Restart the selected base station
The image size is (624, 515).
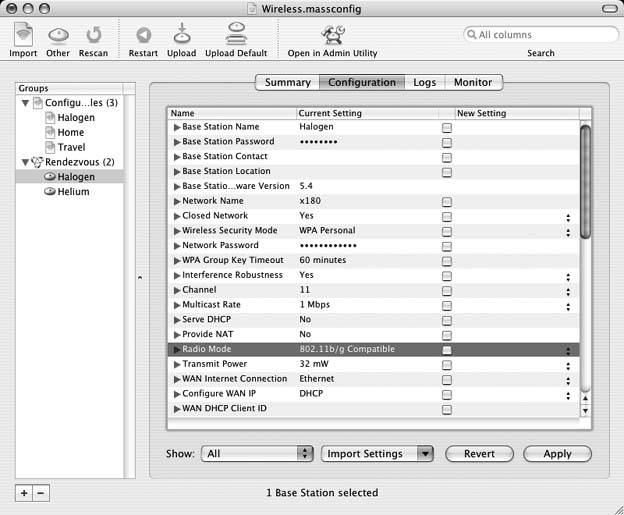point(143,37)
